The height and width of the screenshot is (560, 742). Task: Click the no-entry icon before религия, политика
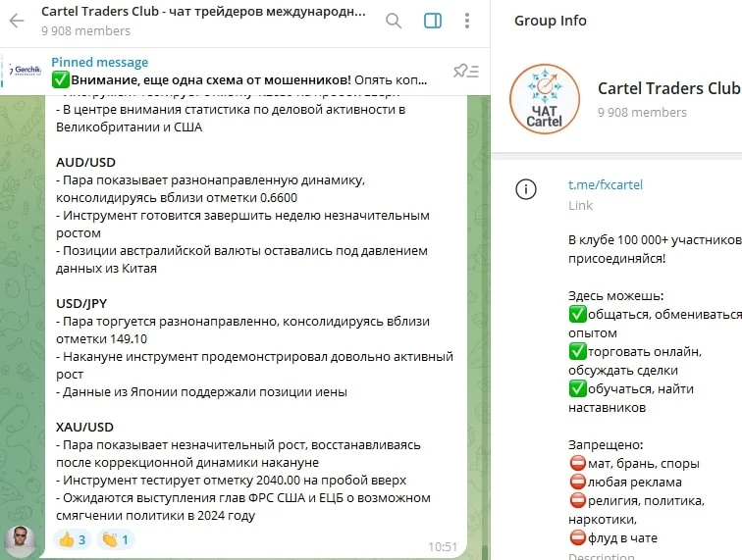577,500
